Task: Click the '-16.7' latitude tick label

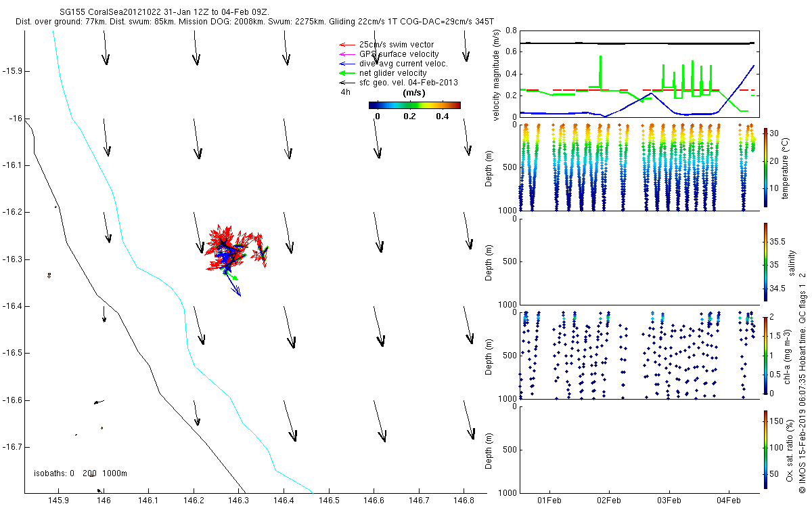Action: click(12, 447)
